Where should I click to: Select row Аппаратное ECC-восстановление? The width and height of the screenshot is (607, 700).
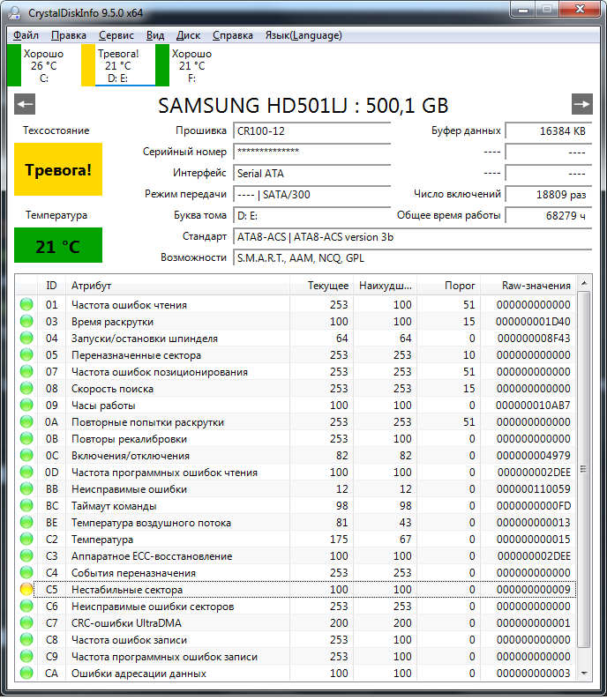click(x=296, y=555)
